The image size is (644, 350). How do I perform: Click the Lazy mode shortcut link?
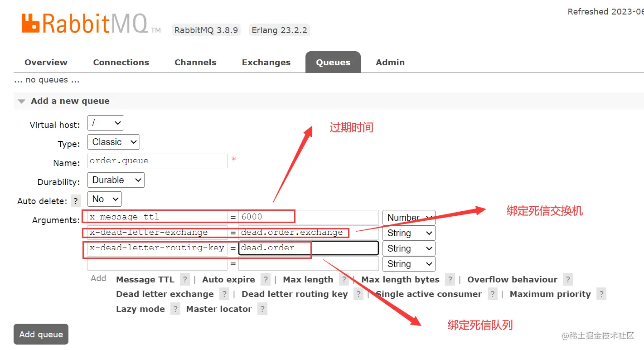click(x=140, y=309)
